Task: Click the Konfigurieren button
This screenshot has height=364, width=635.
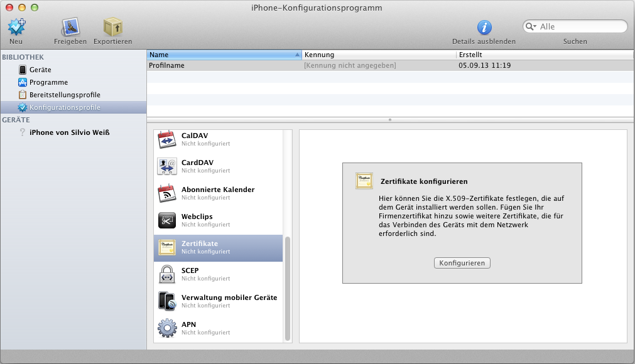Action: (x=462, y=263)
